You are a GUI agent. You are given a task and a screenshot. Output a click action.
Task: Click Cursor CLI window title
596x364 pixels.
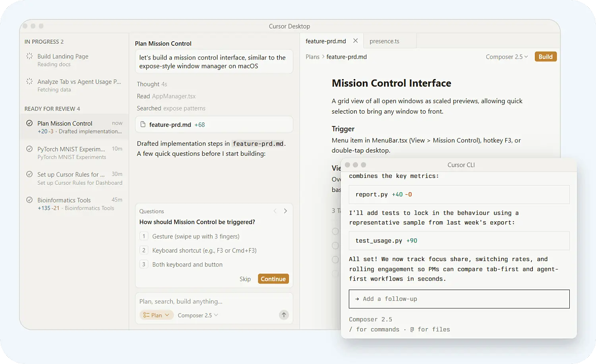[461, 165]
